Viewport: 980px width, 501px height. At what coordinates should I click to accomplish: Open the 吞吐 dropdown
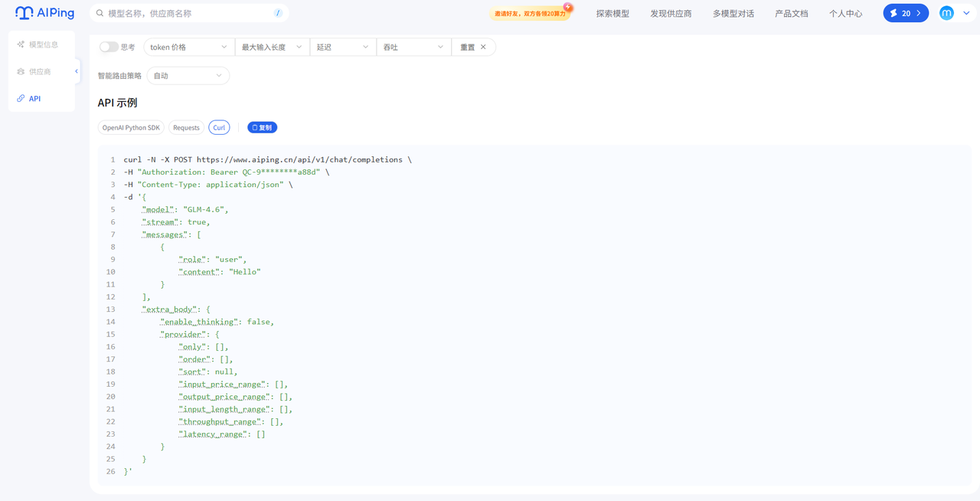413,47
